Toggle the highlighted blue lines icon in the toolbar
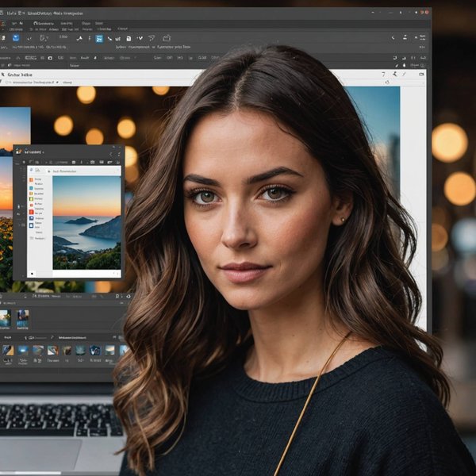The width and height of the screenshot is (476, 476). (x=99, y=39)
